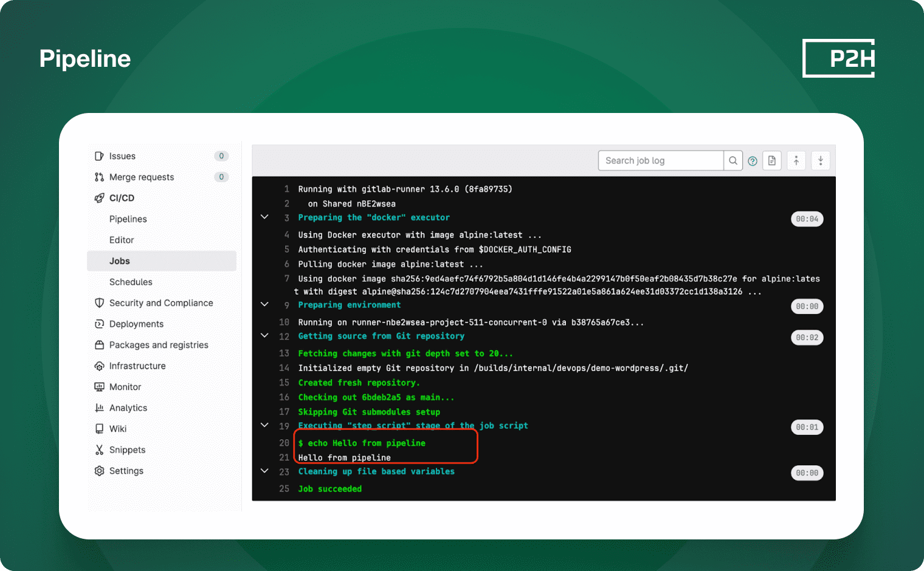
Task: Open Pipelines under CI/CD
Action: pyautogui.click(x=128, y=219)
